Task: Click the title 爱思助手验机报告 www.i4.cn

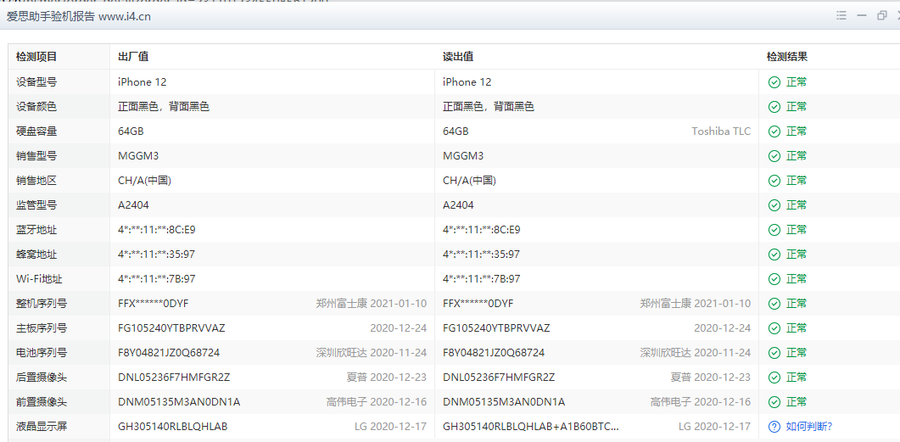Action: click(79, 16)
